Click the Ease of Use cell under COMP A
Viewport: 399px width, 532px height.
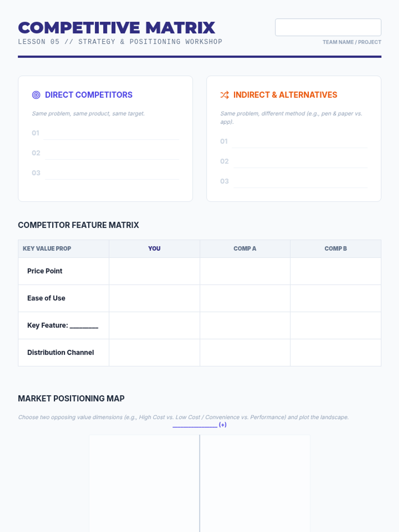click(x=245, y=298)
